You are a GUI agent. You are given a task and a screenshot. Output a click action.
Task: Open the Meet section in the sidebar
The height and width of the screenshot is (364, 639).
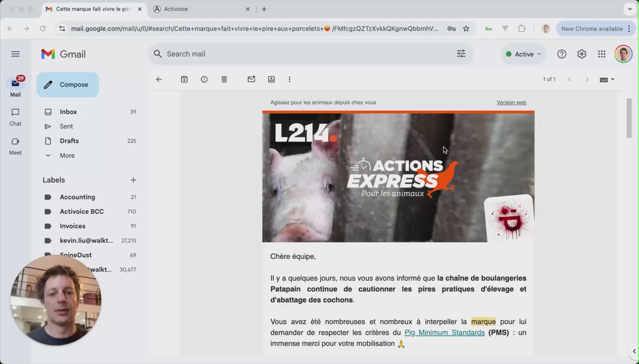click(15, 146)
